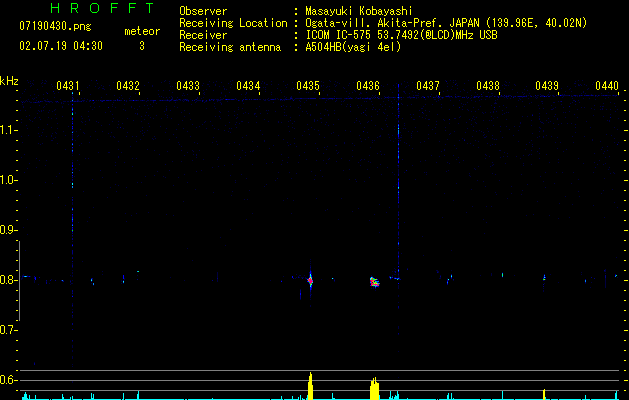Click the vertical noise line at 0431

coord(72,229)
